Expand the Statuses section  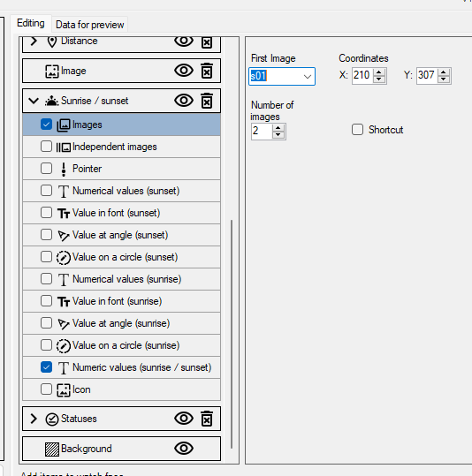(34, 419)
